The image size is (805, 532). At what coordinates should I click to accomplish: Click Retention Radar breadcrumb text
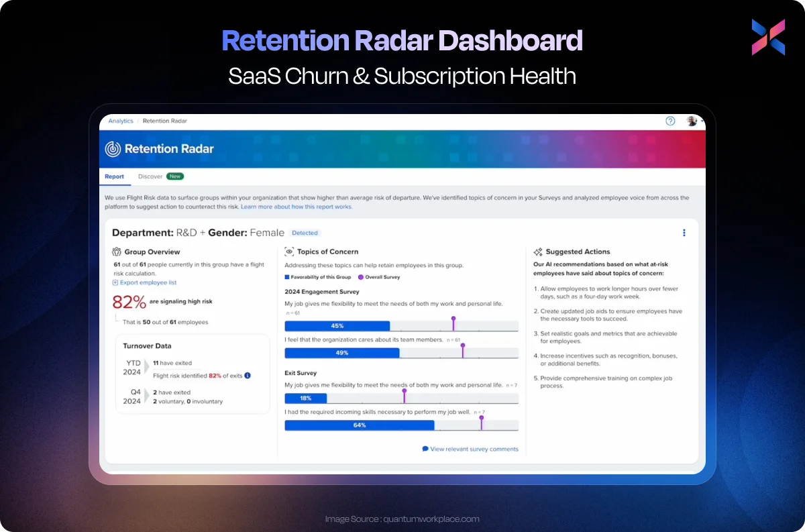click(165, 121)
